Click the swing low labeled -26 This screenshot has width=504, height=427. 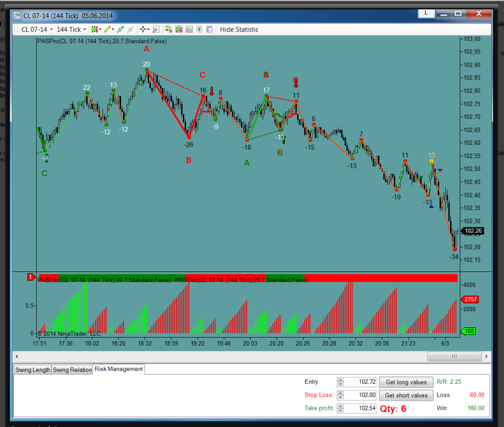tap(188, 145)
